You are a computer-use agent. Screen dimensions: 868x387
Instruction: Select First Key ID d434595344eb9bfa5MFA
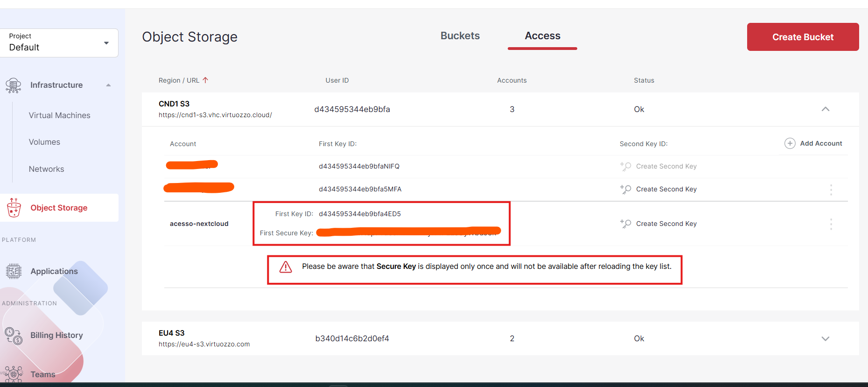point(360,189)
